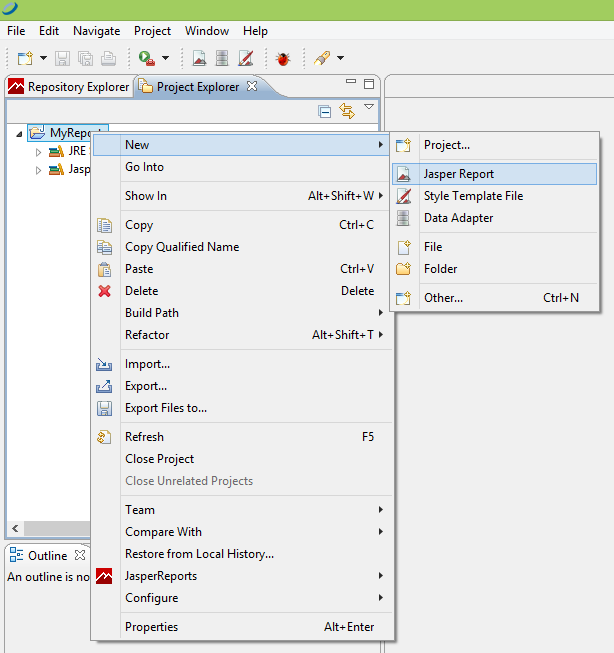Click Delete with the red X icon
The height and width of the screenshot is (653, 614).
tap(242, 291)
